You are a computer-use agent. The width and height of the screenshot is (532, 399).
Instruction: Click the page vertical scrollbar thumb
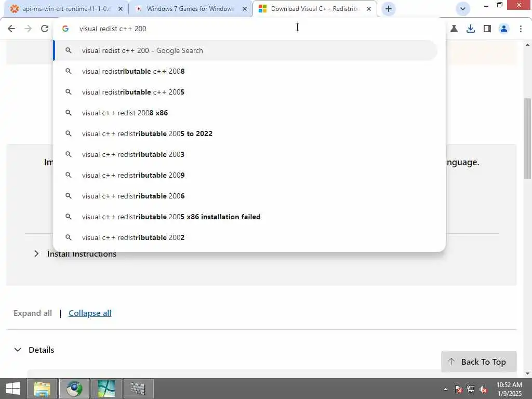527,138
